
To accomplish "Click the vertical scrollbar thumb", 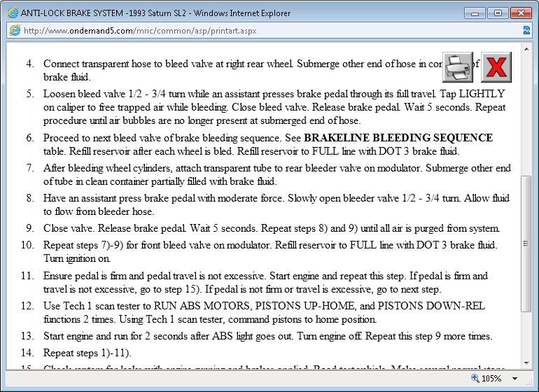I will click(x=526, y=244).
